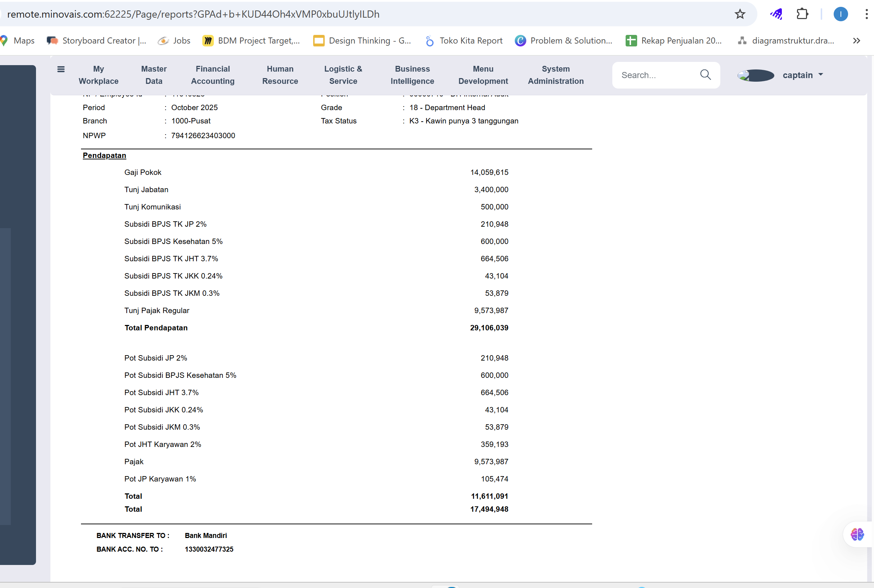This screenshot has height=588, width=874.
Task: Open the Business Intelligence menu
Action: pyautogui.click(x=412, y=75)
